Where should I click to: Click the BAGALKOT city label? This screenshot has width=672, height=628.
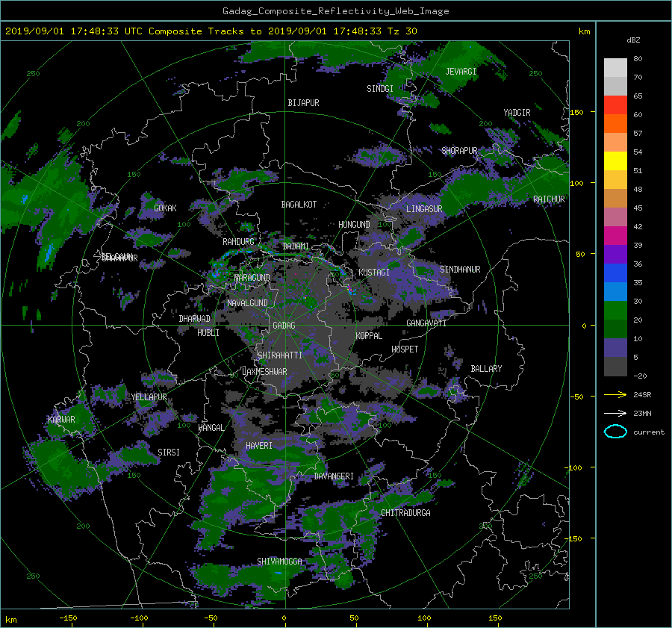tap(299, 205)
